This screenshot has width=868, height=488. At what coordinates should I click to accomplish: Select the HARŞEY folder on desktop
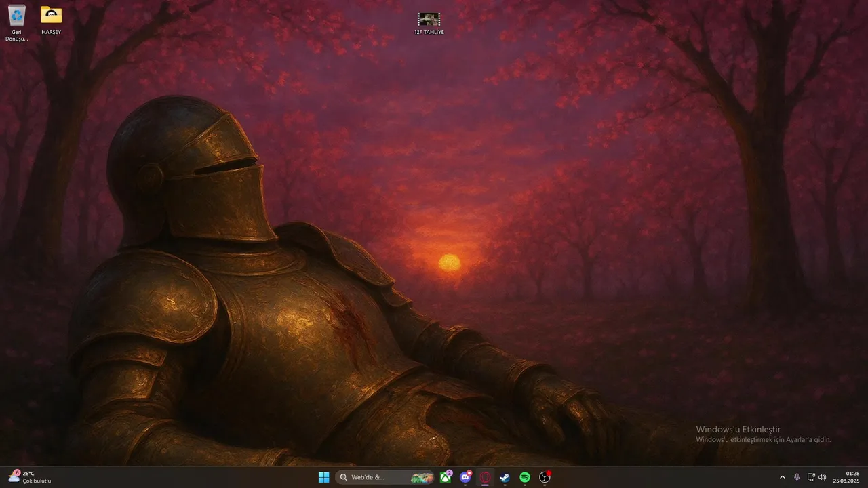tap(51, 20)
